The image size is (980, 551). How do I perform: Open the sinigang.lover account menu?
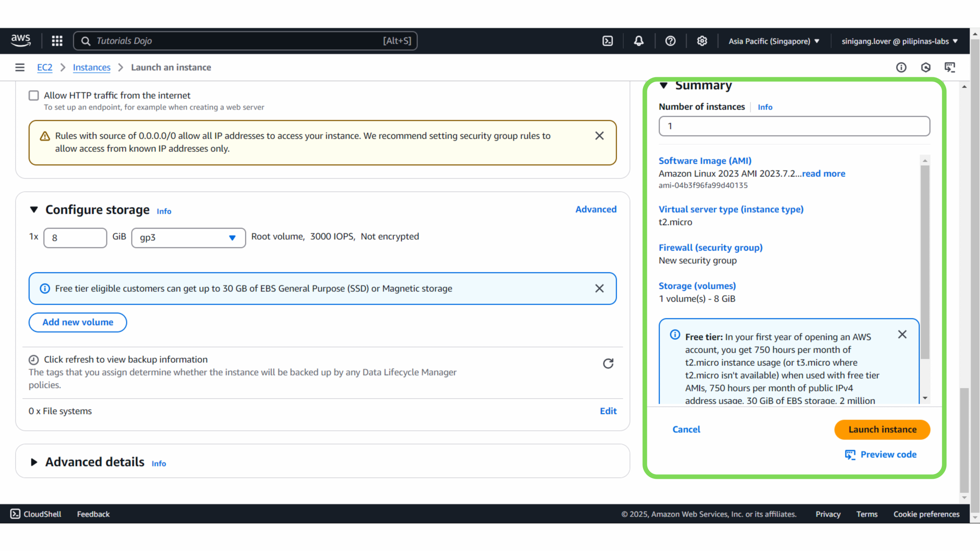click(899, 41)
